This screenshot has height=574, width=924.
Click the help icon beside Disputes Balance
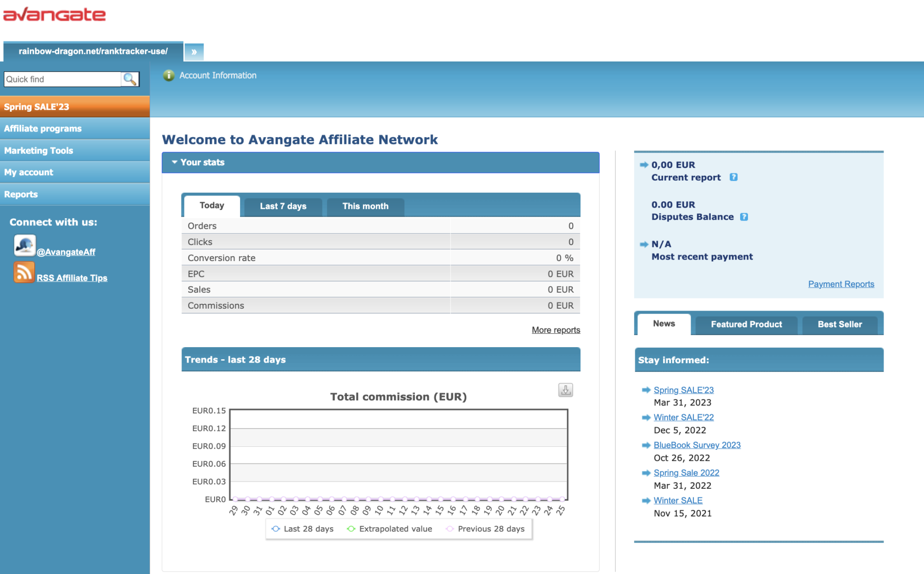click(744, 217)
